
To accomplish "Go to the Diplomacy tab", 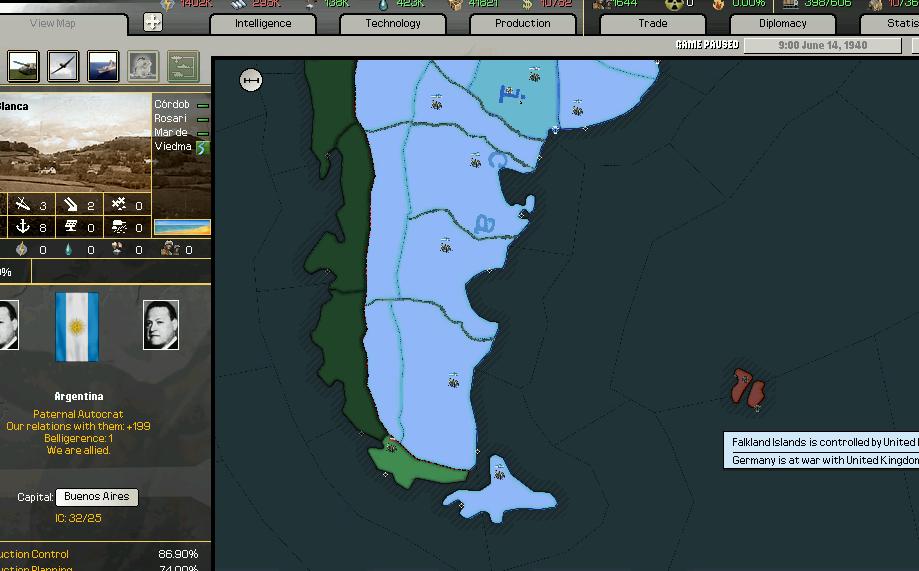I will click(782, 24).
